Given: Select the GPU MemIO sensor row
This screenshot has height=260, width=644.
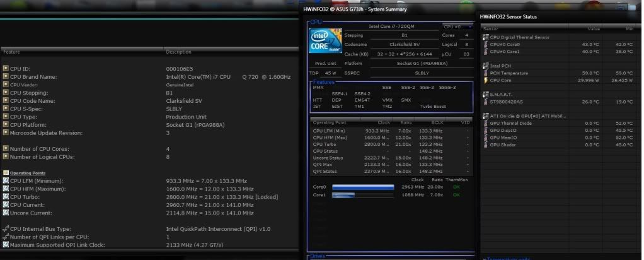Looking at the screenshot, I should click(559, 138).
